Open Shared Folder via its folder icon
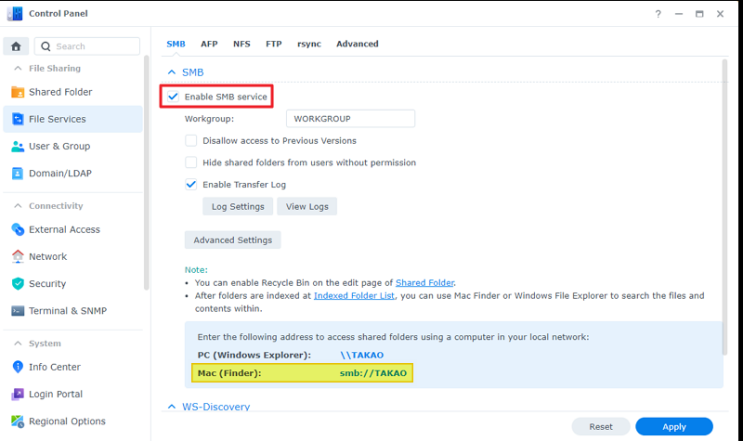The height and width of the screenshot is (441, 743). click(x=18, y=92)
